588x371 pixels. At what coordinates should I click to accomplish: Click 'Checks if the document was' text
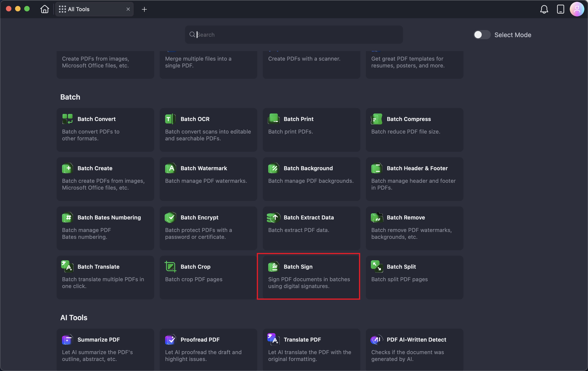pyautogui.click(x=408, y=352)
